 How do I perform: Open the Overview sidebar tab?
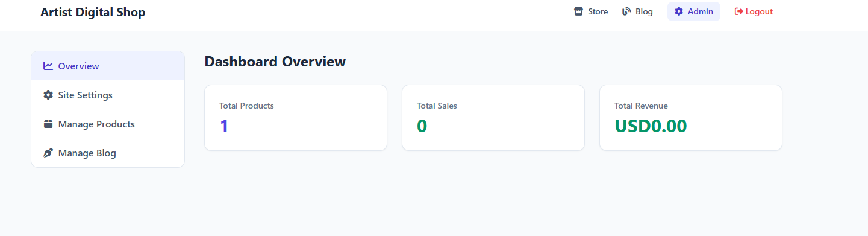[108, 66]
